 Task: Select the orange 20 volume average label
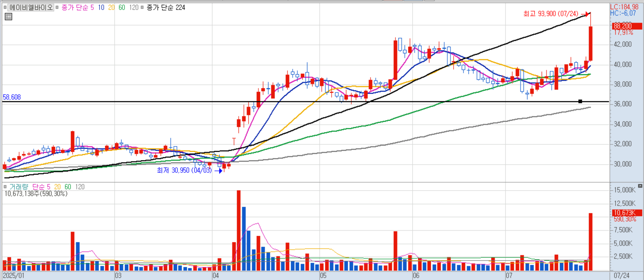tap(57, 187)
